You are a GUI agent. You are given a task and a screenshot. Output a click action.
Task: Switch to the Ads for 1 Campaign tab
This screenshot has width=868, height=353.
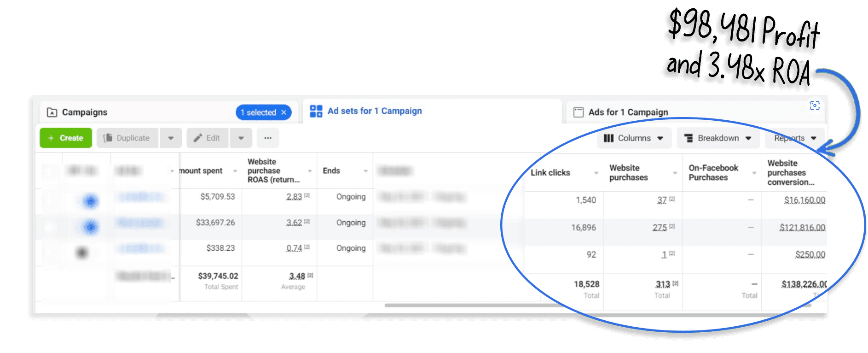[628, 112]
